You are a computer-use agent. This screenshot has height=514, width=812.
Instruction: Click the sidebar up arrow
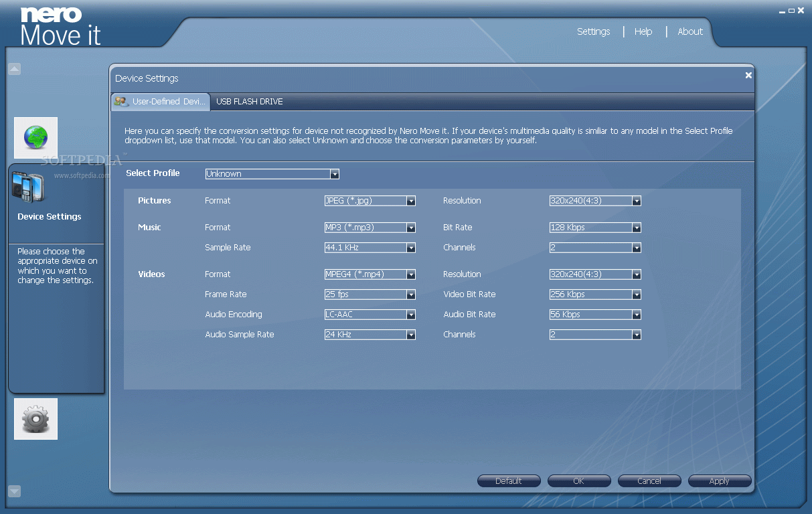pyautogui.click(x=15, y=69)
